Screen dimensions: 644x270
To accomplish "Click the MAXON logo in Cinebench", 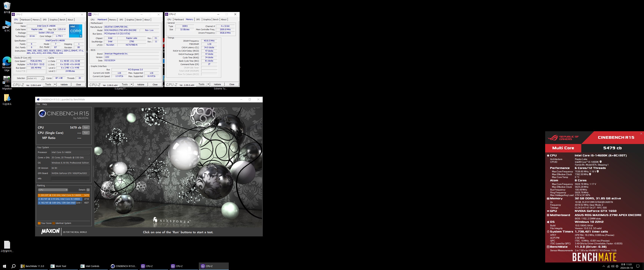I will point(51,231).
